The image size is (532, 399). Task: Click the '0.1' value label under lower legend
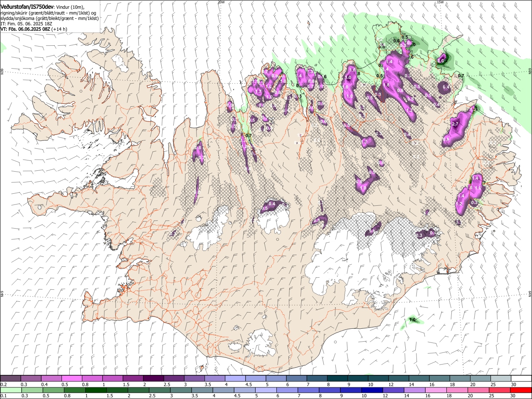point(4,396)
